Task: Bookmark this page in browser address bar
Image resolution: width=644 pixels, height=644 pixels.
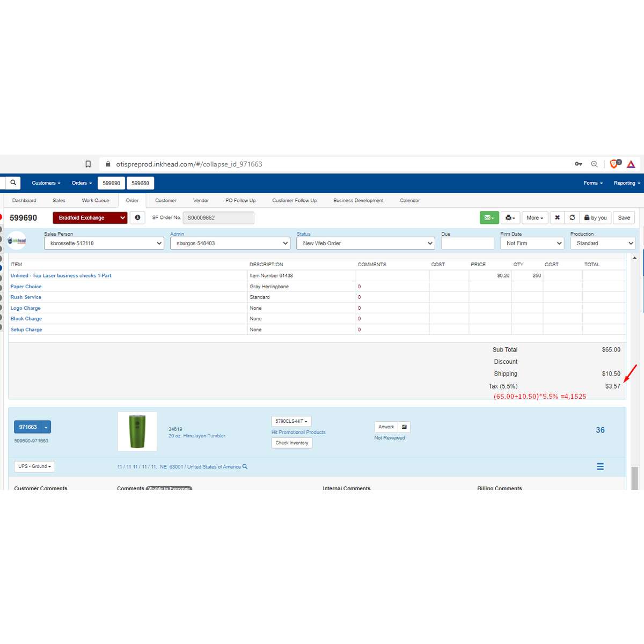Action: coord(88,164)
